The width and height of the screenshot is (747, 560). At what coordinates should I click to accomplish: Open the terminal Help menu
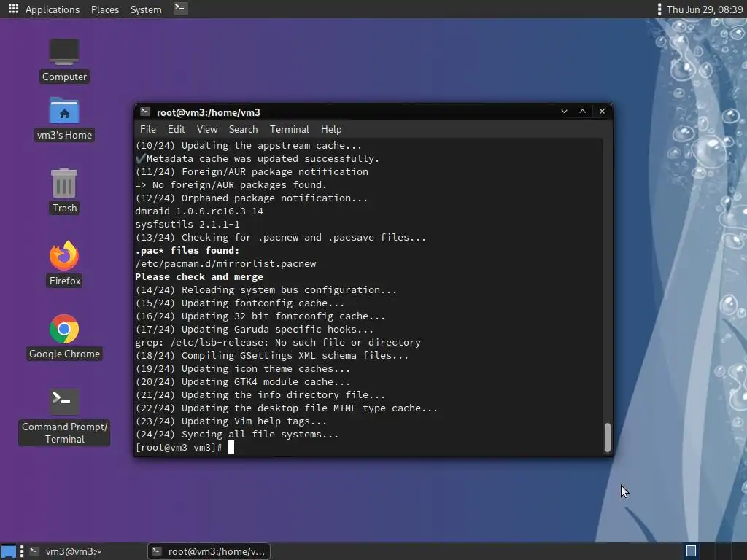[331, 130]
